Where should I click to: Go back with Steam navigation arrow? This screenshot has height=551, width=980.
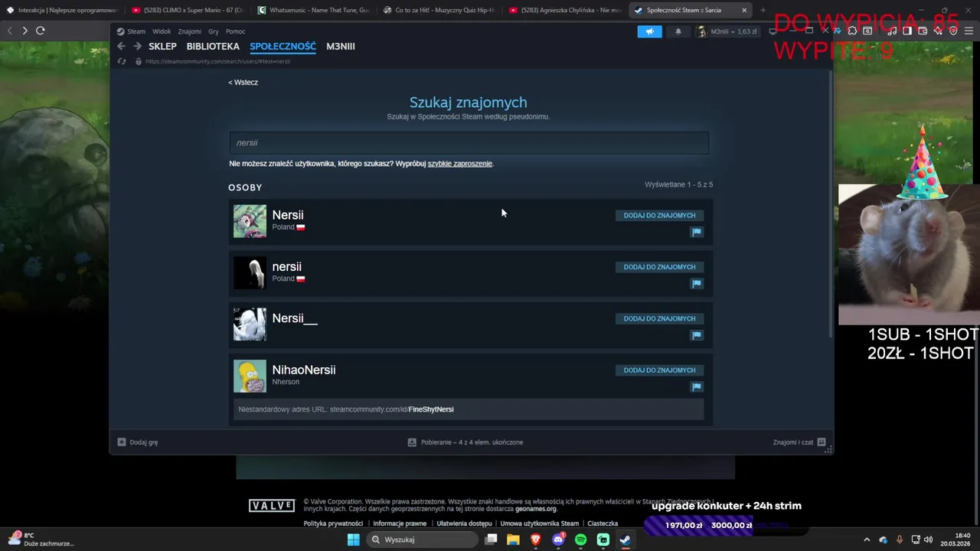click(121, 46)
